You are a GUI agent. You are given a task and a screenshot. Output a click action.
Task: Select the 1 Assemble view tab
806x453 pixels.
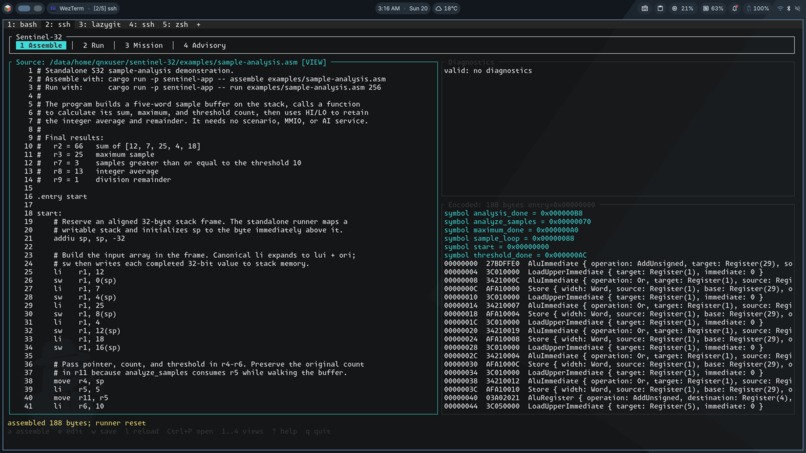pyautogui.click(x=41, y=45)
